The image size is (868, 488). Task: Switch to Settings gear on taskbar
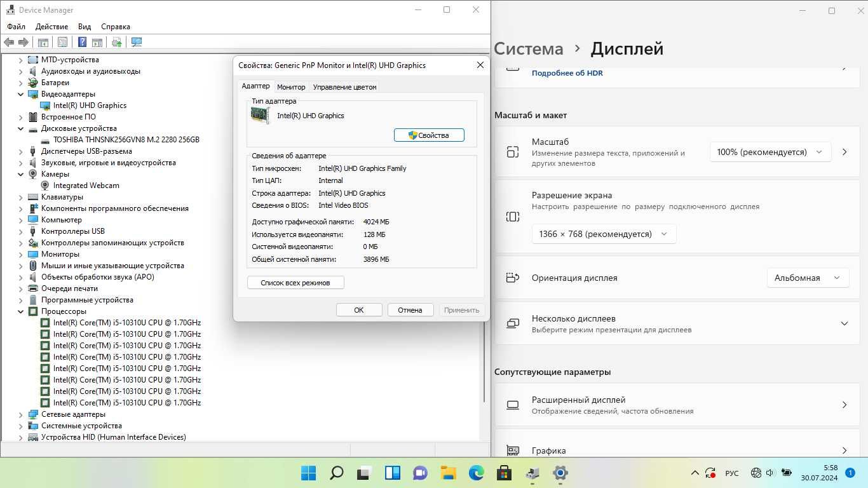(560, 473)
